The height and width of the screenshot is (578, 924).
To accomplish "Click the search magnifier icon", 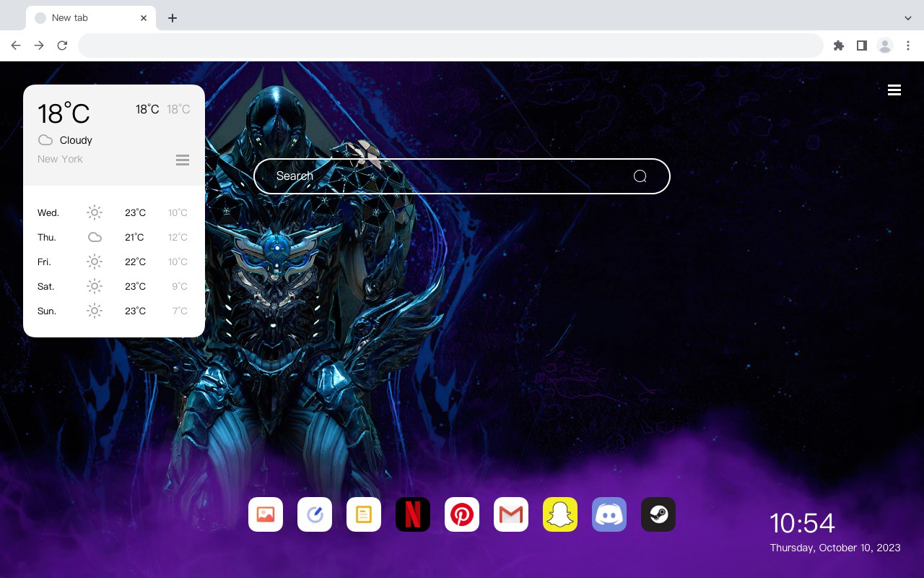I will [x=640, y=176].
